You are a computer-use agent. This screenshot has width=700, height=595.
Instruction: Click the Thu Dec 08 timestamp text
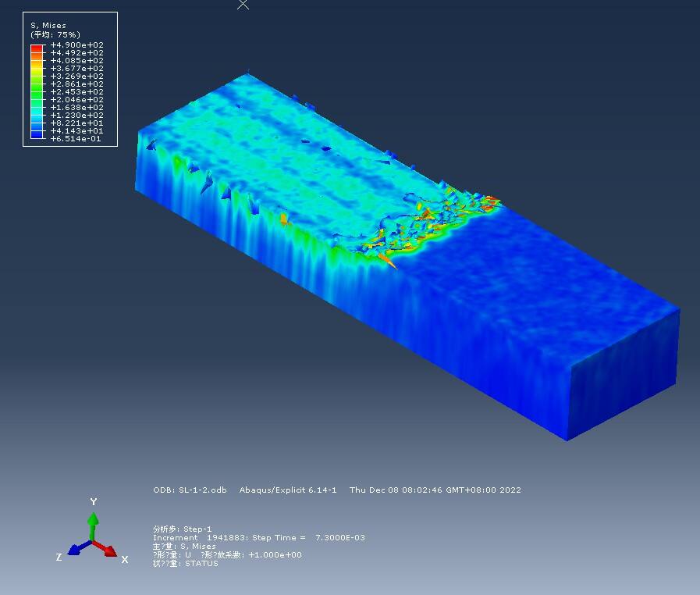point(435,490)
